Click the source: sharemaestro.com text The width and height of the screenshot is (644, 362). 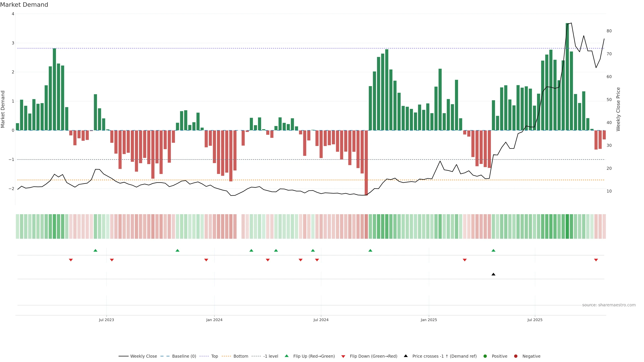click(x=609, y=305)
